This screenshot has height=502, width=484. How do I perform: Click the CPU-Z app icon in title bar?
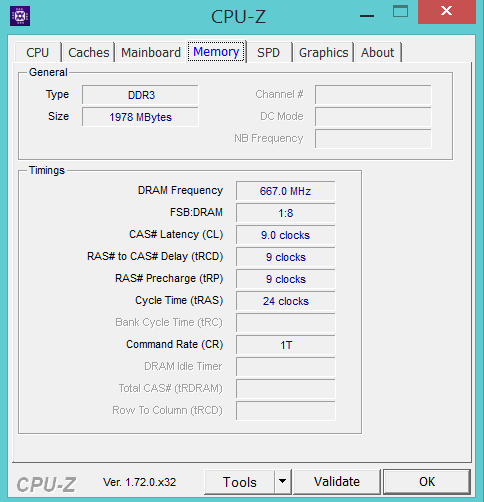tap(20, 16)
